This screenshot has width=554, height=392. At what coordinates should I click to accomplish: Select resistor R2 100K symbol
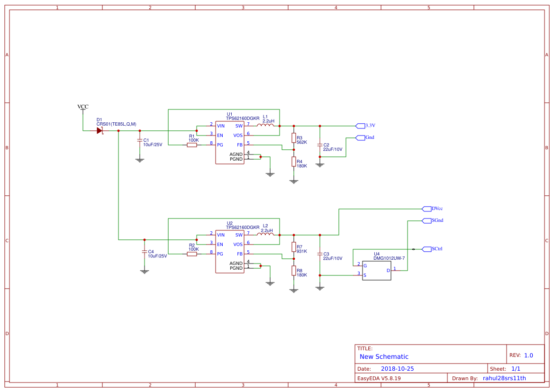point(192,254)
